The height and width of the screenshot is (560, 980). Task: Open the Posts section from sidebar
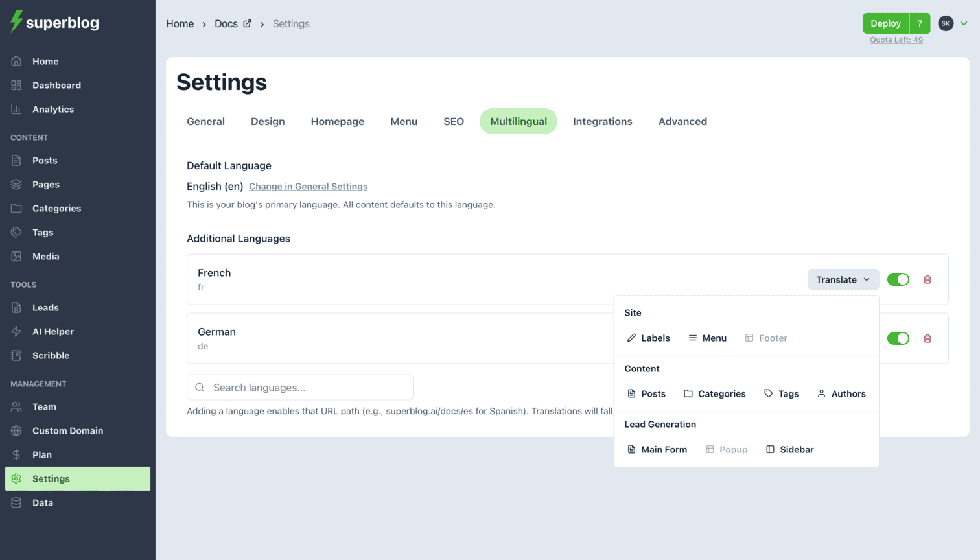44,160
